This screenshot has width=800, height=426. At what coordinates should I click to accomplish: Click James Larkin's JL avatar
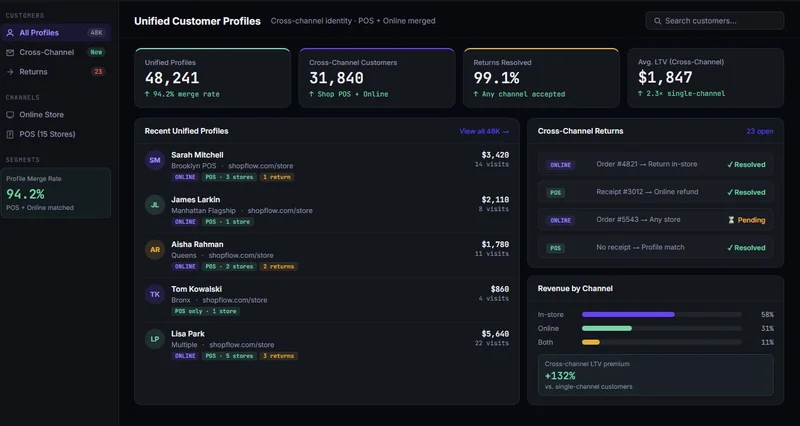pos(155,205)
